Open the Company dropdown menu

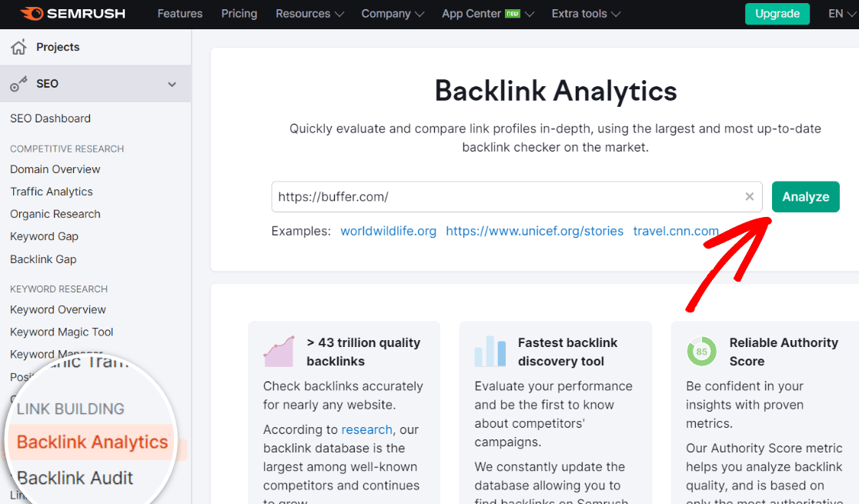pyautogui.click(x=392, y=13)
